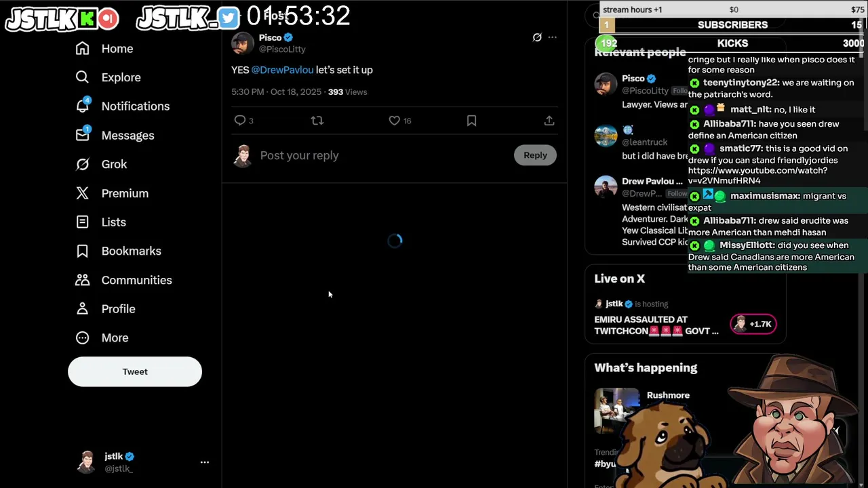Viewport: 868px width, 488px height.
Task: Open the 393 Views count
Action: tap(347, 92)
